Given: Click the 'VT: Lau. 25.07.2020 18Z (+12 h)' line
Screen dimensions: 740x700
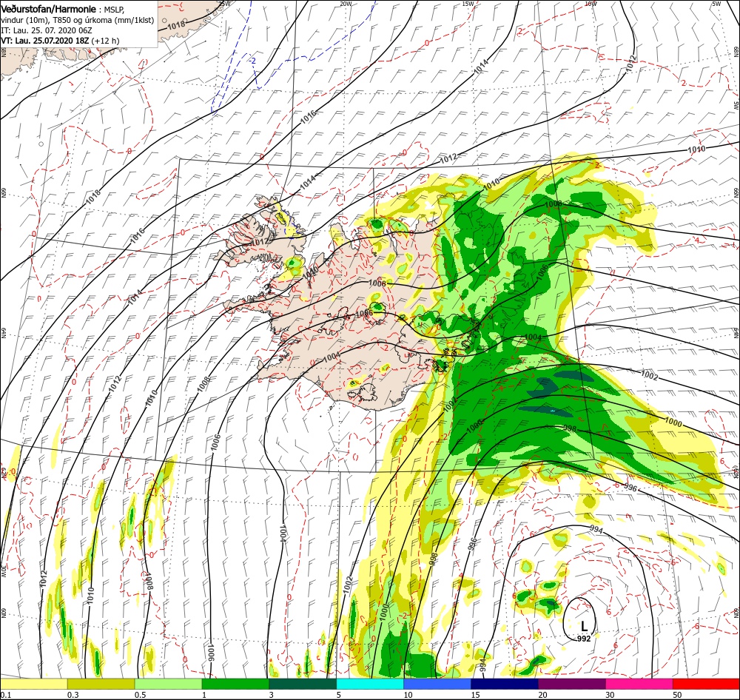Looking at the screenshot, I should point(61,41).
